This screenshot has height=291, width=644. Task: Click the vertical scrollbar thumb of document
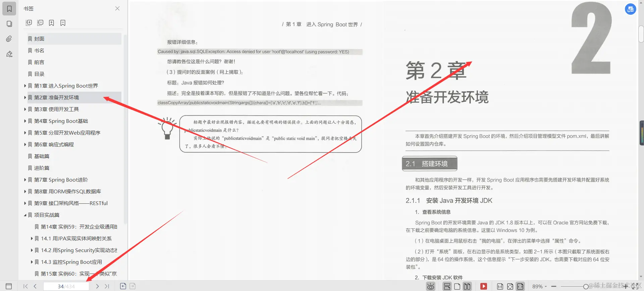point(641,34)
